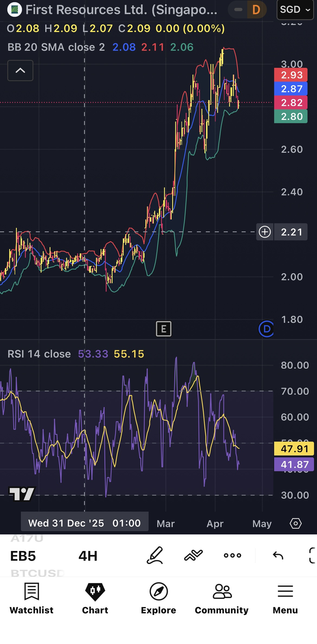Image resolution: width=317 pixels, height=644 pixels.
Task: Collapse the indicator legend chevron
Action: point(20,71)
